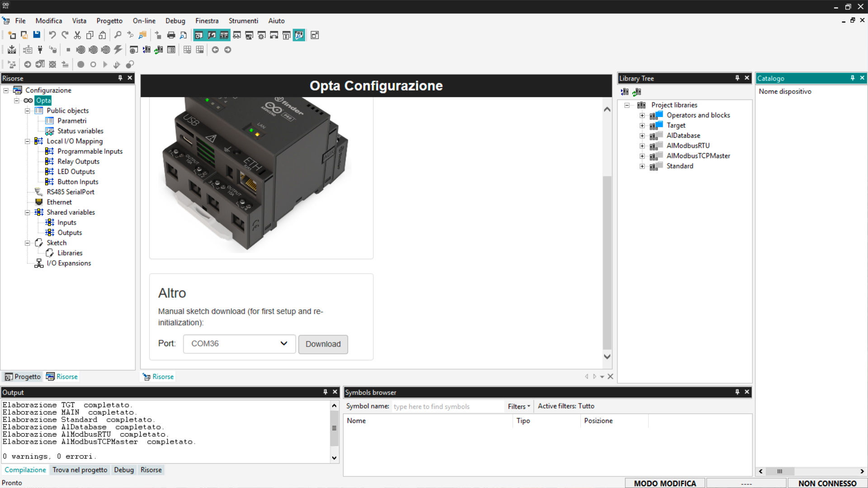Click the Save project floppy icon
The image size is (868, 488).
click(37, 35)
